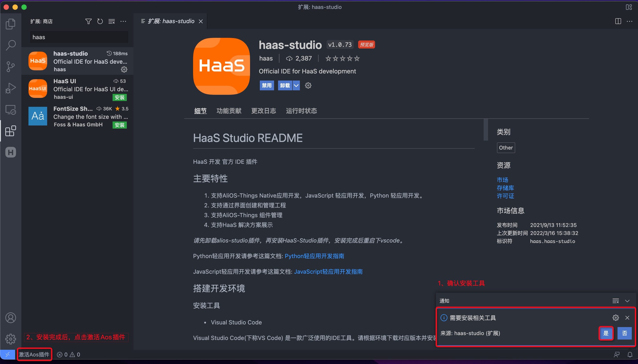638x364 pixels.
Task: Open extensions view more actions menu
Action: click(123, 22)
